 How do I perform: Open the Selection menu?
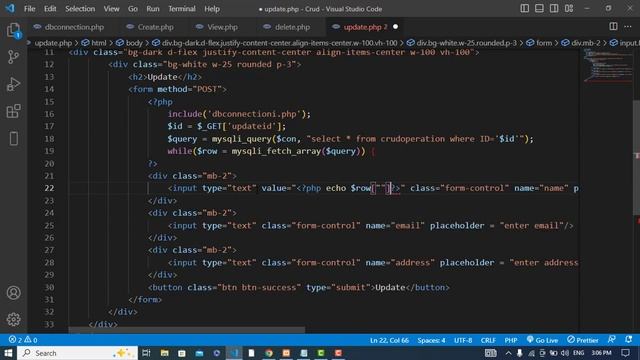click(x=80, y=9)
